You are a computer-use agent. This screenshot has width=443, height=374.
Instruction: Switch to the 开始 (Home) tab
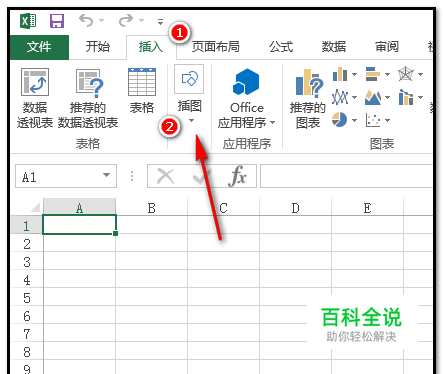coord(97,47)
